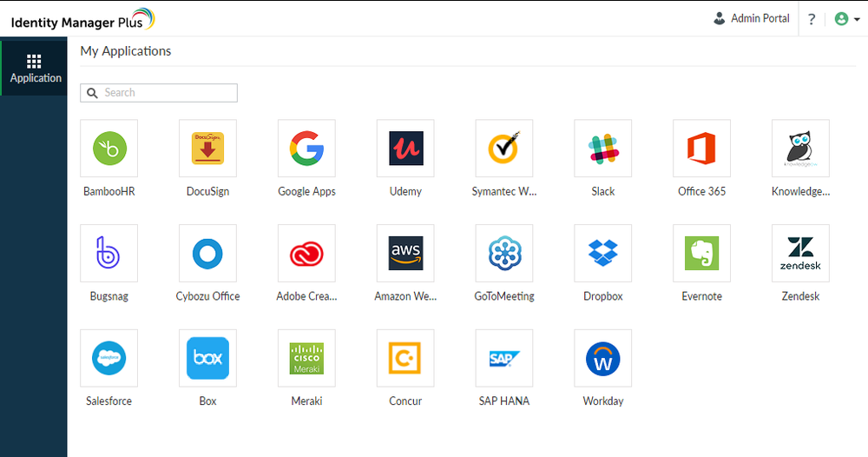Launch the DocuSign app icon
This screenshot has width=868, height=457.
(207, 149)
